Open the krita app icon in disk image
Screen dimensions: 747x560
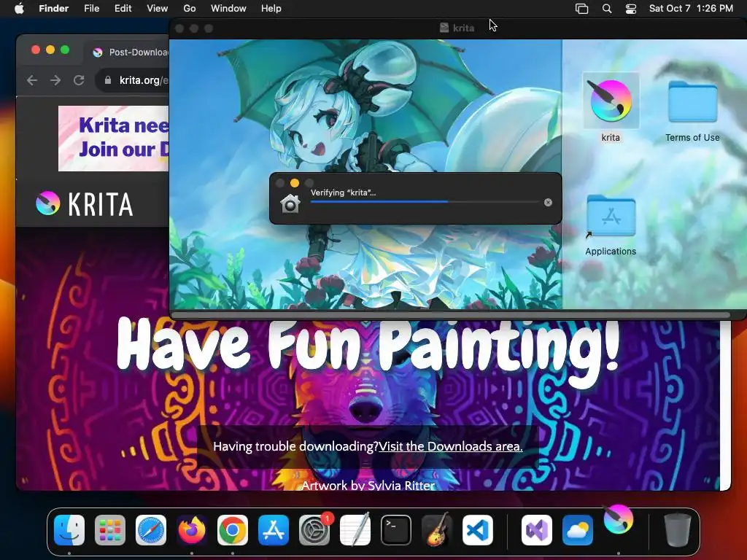pos(611,101)
